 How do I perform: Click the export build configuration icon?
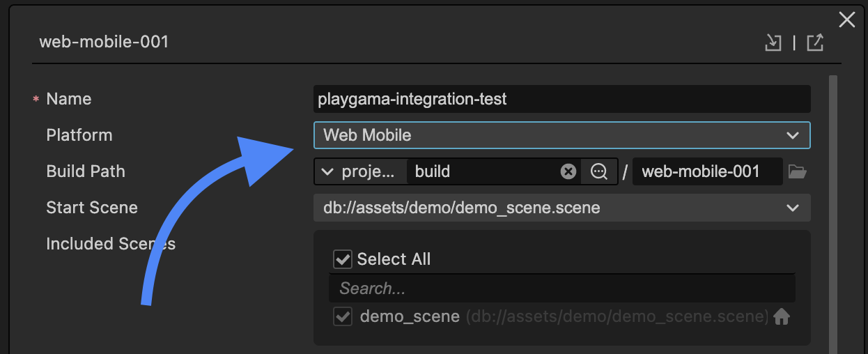click(x=815, y=43)
